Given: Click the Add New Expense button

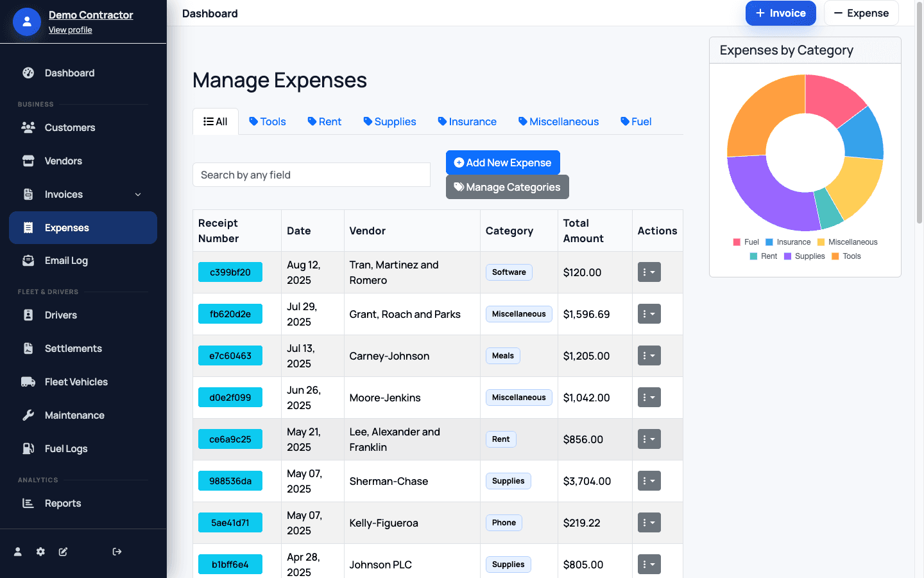Looking at the screenshot, I should [503, 162].
